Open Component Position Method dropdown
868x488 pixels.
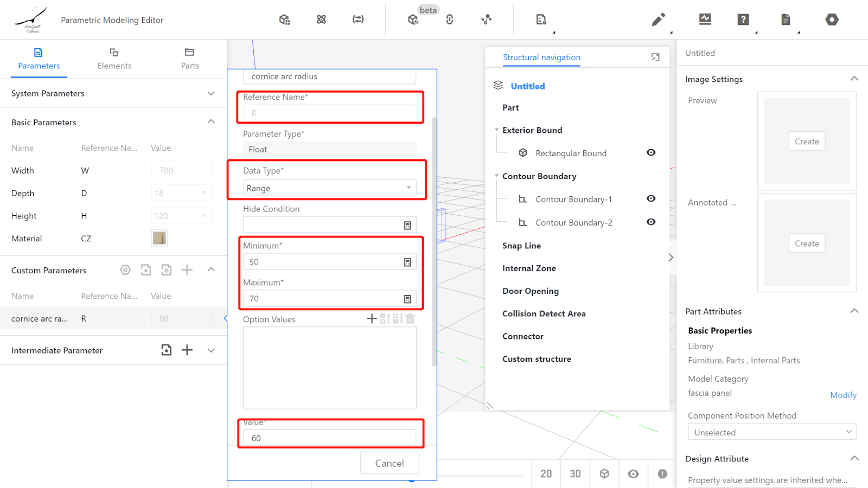771,432
